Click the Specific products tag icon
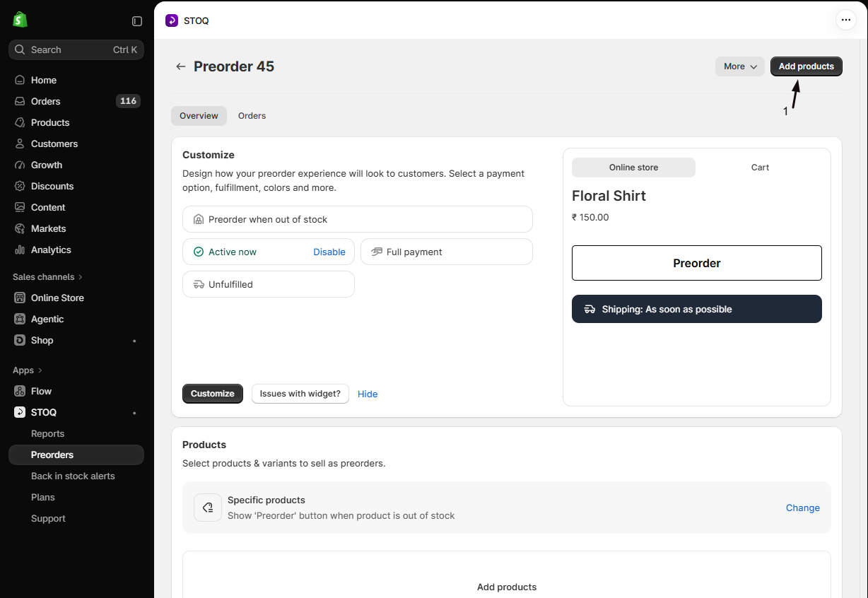 [208, 508]
